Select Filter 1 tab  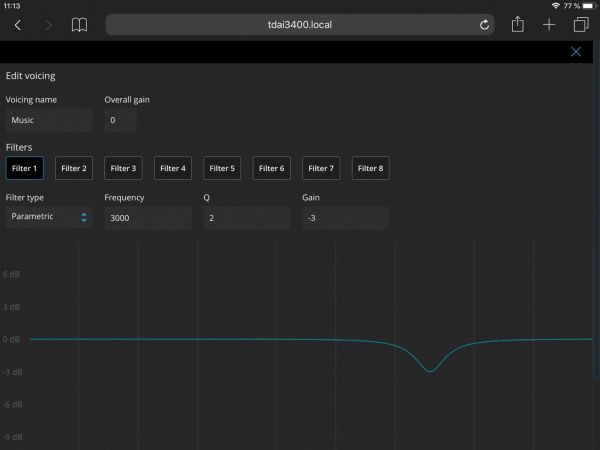coord(25,168)
